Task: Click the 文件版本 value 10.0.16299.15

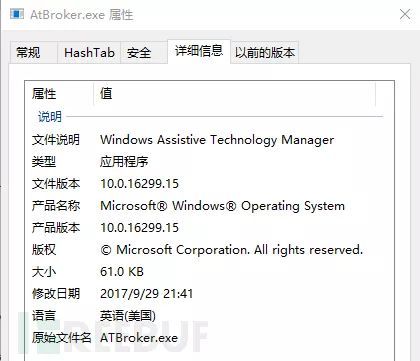Action: coord(139,184)
